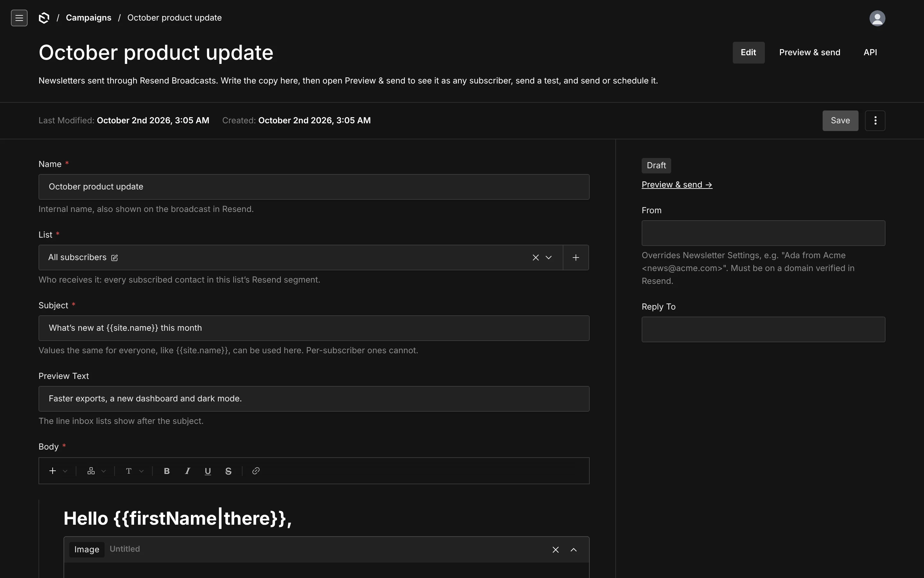Image resolution: width=924 pixels, height=578 pixels.
Task: Clear the selected List value
Action: [536, 258]
